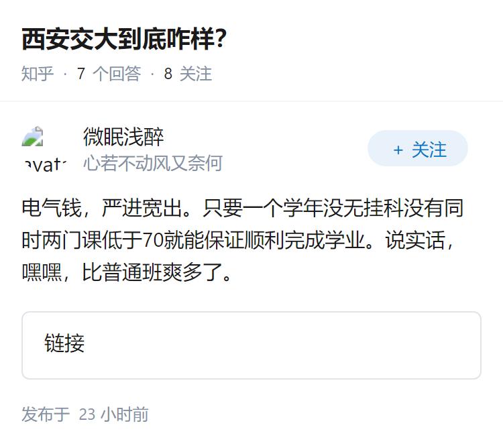Open the "7 个回答" answers count
The image size is (503, 448).
coord(109,74)
